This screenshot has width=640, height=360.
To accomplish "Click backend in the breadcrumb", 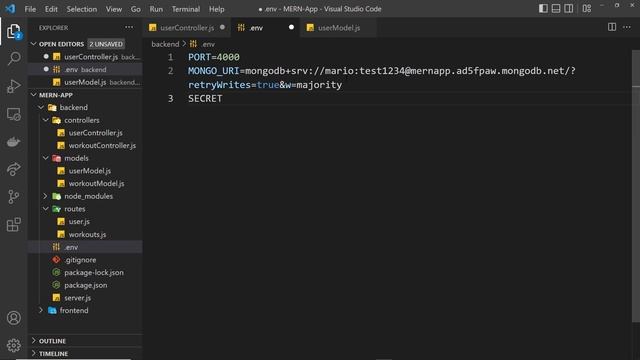I will (165, 44).
